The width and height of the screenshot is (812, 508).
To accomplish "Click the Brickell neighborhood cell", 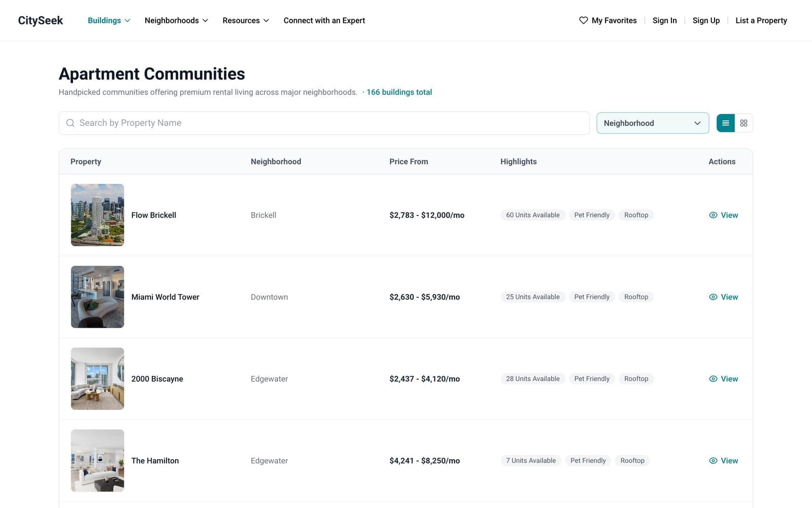I will click(x=263, y=215).
